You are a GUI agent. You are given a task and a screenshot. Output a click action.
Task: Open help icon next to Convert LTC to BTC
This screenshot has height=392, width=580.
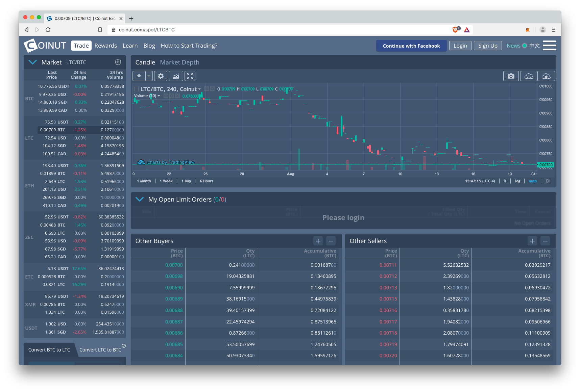tap(124, 346)
